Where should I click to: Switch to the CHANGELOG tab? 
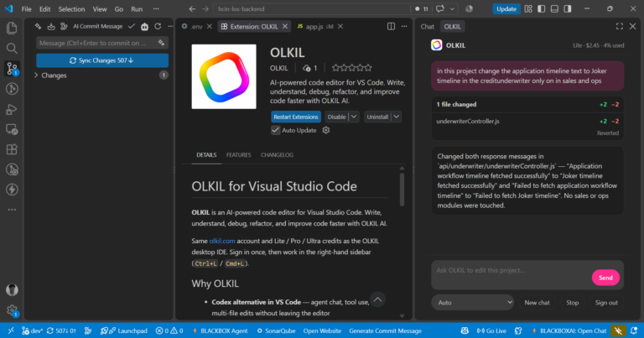278,155
